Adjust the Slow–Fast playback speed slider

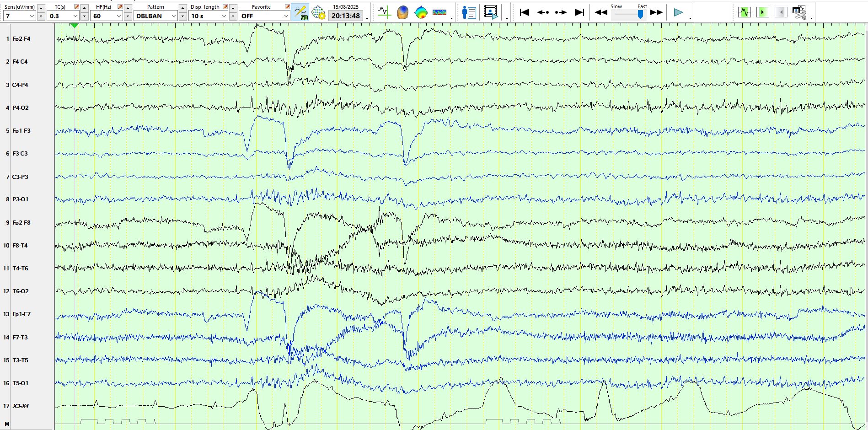coord(641,14)
